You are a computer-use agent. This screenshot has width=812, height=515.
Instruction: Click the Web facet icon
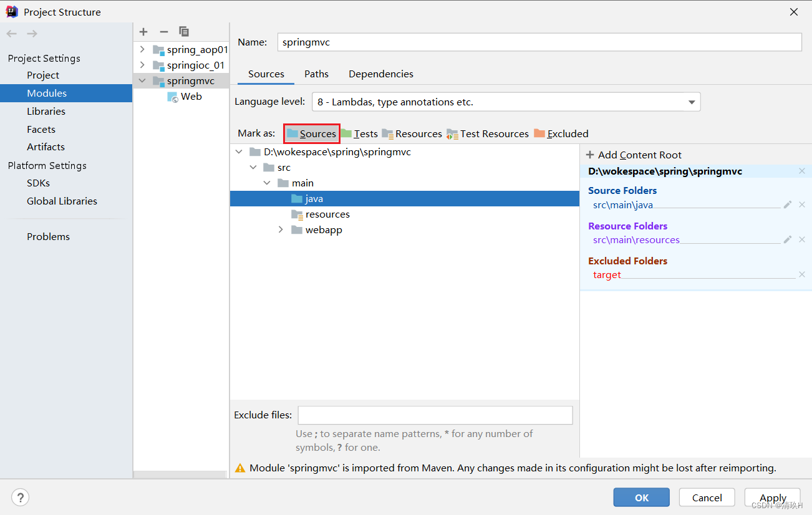(x=173, y=97)
